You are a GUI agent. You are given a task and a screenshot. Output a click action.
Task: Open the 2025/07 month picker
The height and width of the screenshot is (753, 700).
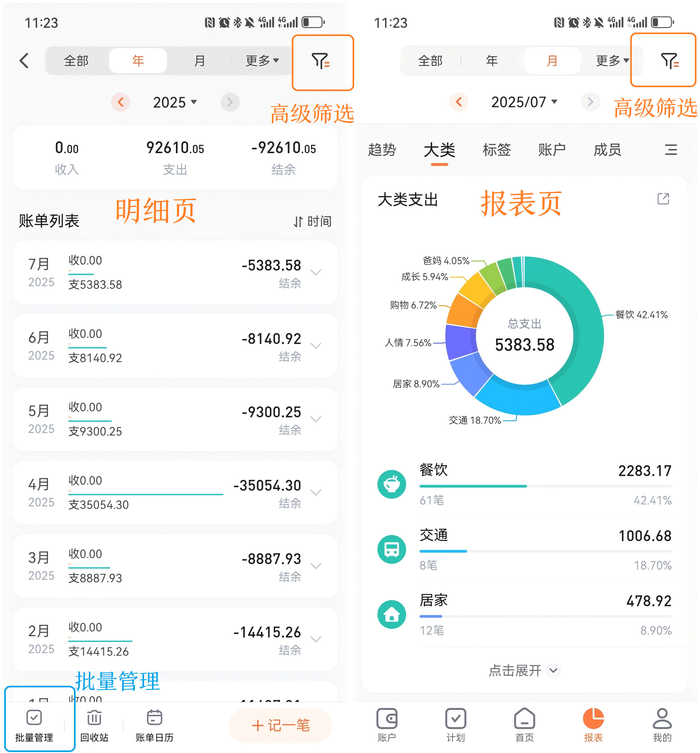[524, 102]
